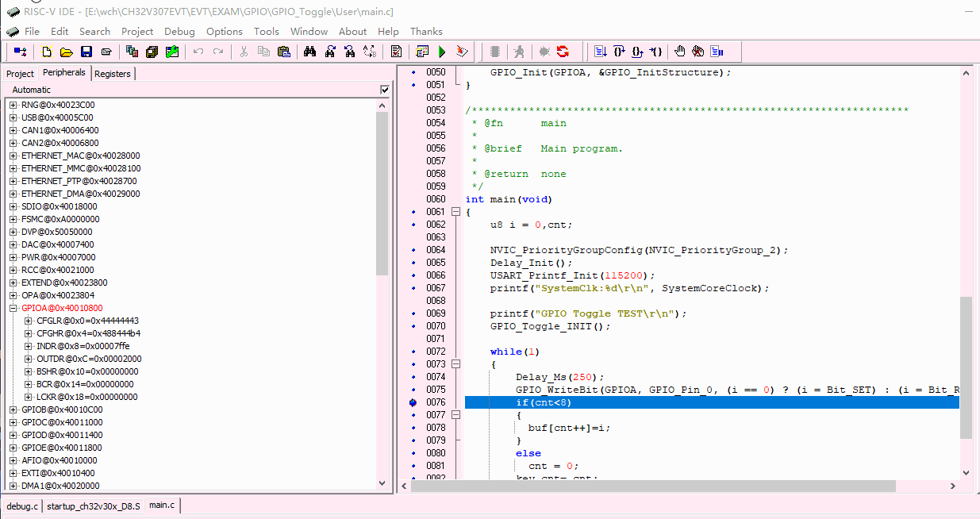Image resolution: width=980 pixels, height=519 pixels.
Task: Click the code editor scroll-up arrow
Action: click(x=966, y=72)
